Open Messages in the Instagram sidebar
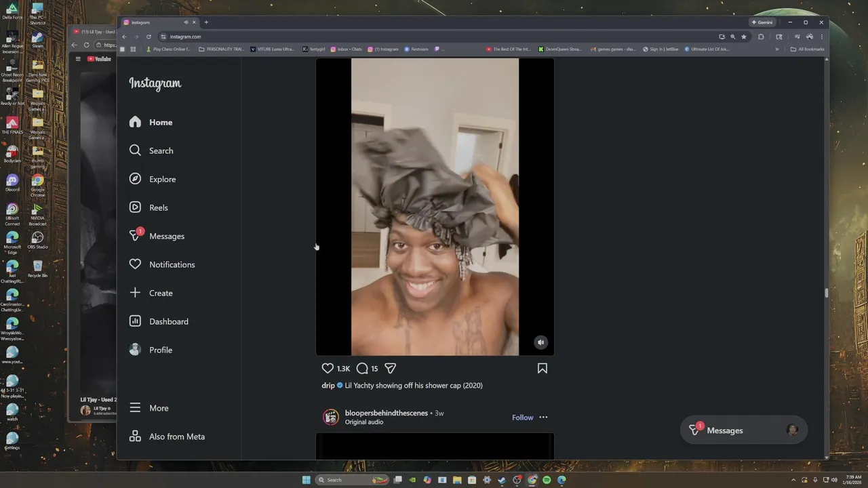 (x=157, y=236)
